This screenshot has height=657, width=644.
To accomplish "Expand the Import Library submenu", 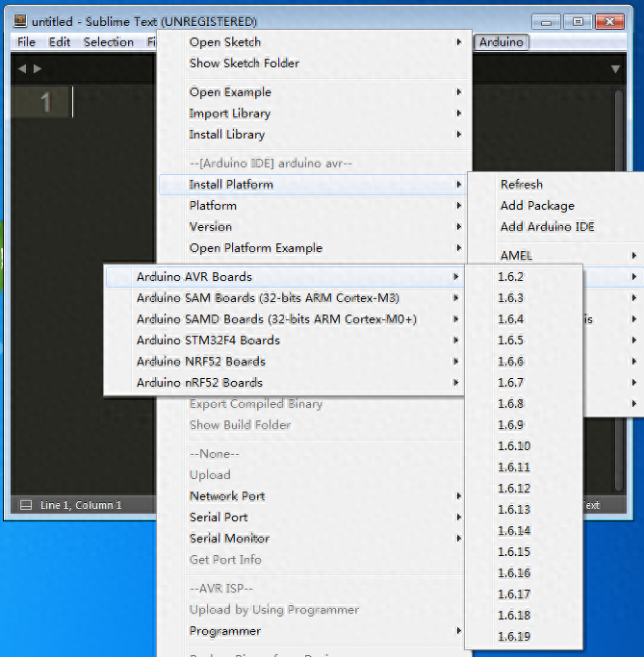I will (x=315, y=114).
